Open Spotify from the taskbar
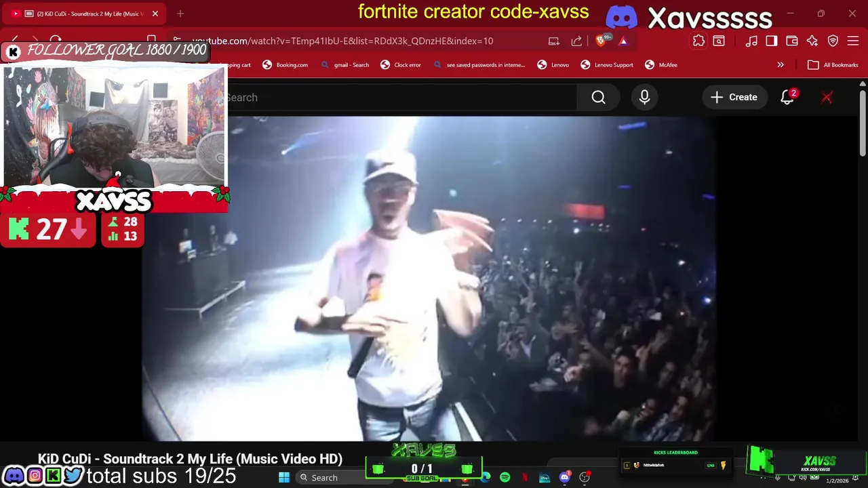Screen dimensions: 868x488 point(505,477)
